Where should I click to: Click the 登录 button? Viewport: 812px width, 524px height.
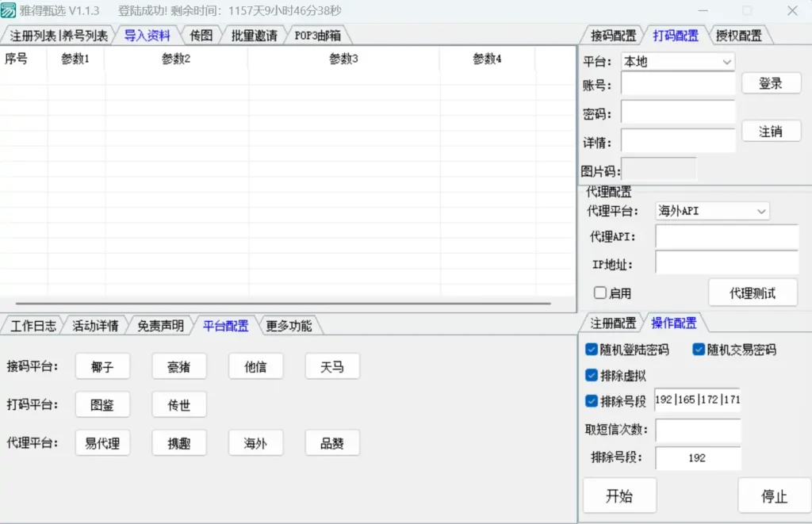[x=771, y=83]
